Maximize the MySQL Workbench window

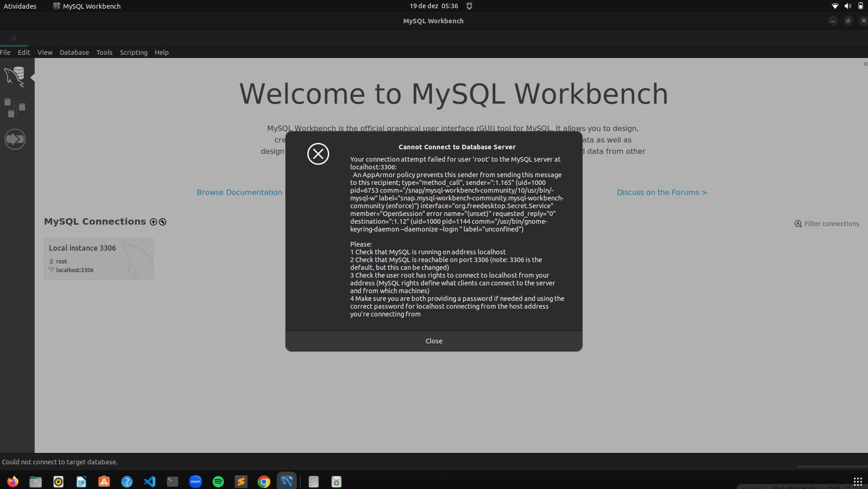pos(848,21)
